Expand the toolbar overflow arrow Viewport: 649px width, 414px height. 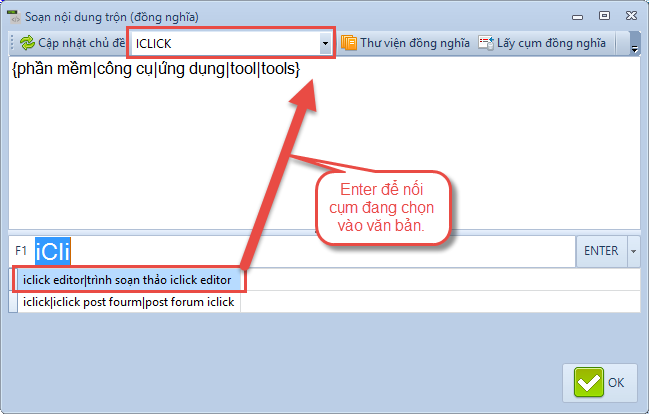pyautogui.click(x=635, y=43)
